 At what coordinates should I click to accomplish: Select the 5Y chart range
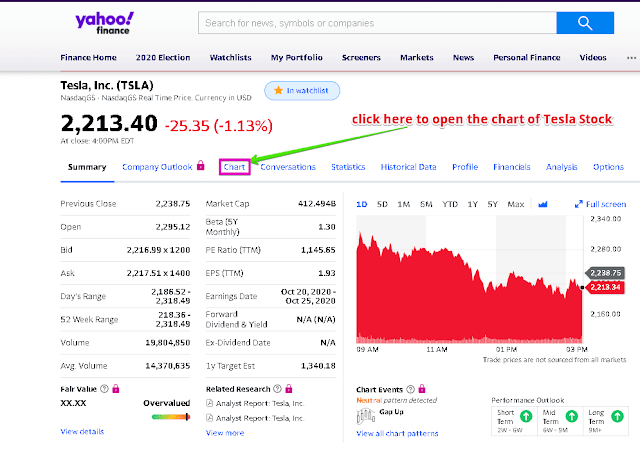493,204
